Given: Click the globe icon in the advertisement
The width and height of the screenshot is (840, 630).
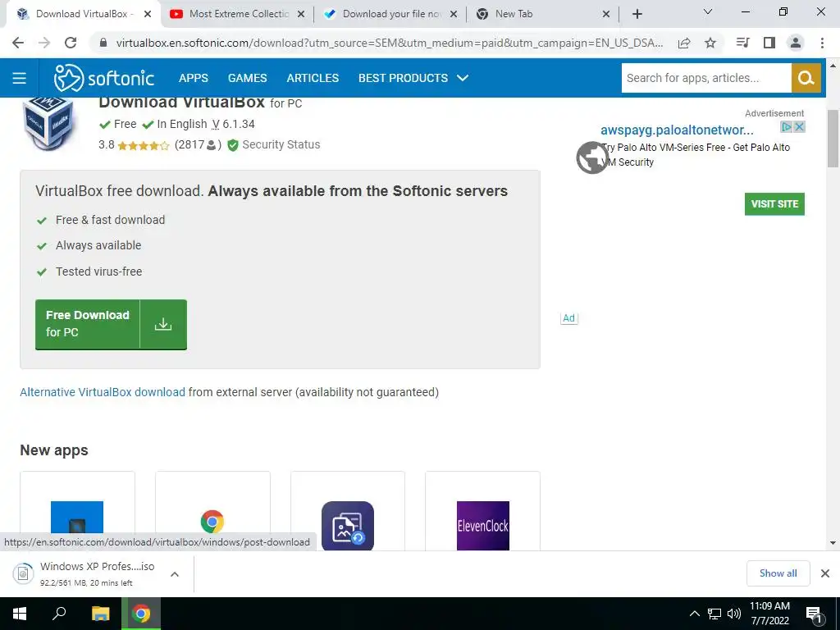Looking at the screenshot, I should (591, 157).
